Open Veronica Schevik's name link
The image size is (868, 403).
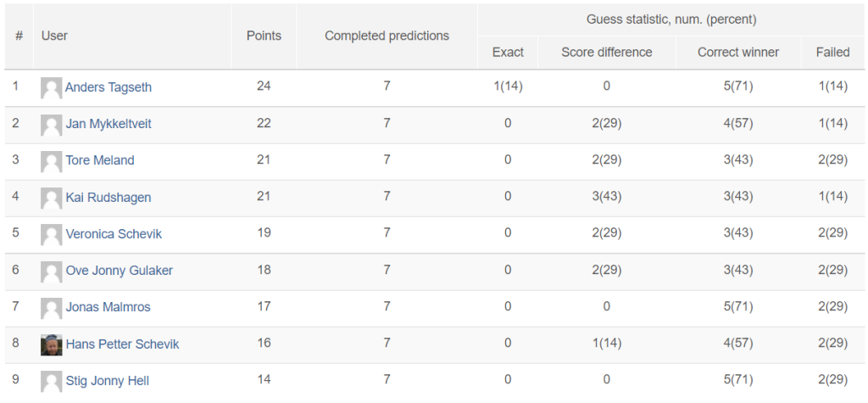tap(114, 234)
